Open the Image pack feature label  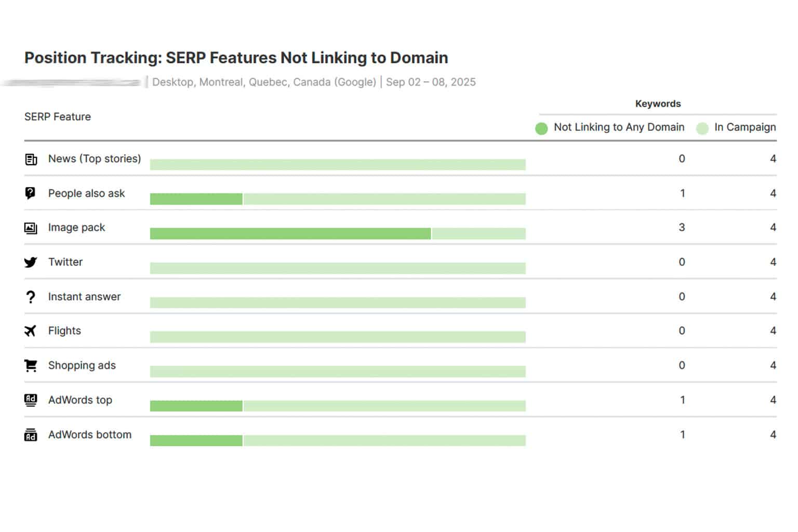point(76,228)
